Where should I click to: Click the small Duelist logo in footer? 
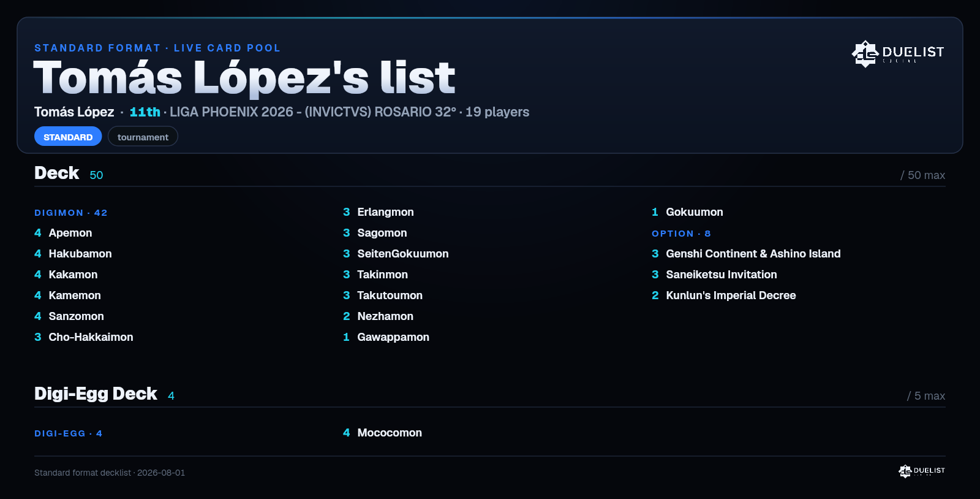tap(922, 471)
